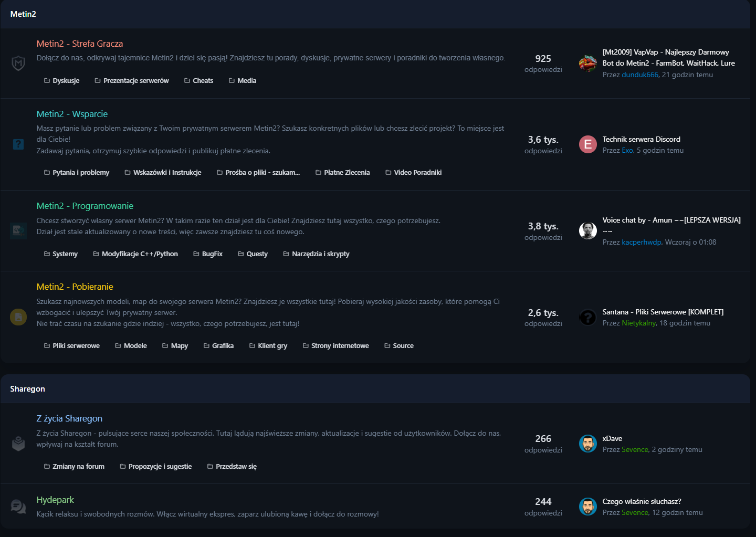
Task: Click the question mark icon beside Metin2 - Wsparcie
Action: click(x=18, y=144)
